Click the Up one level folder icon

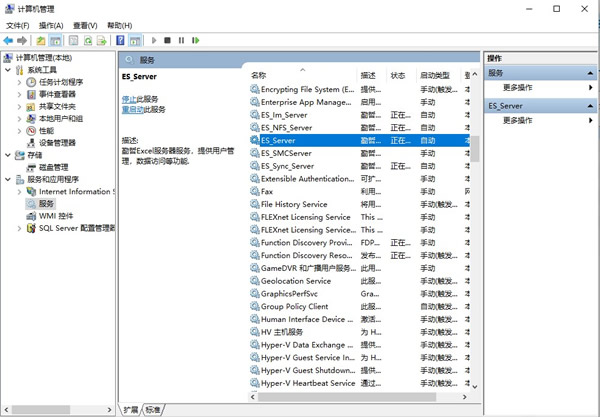click(41, 41)
